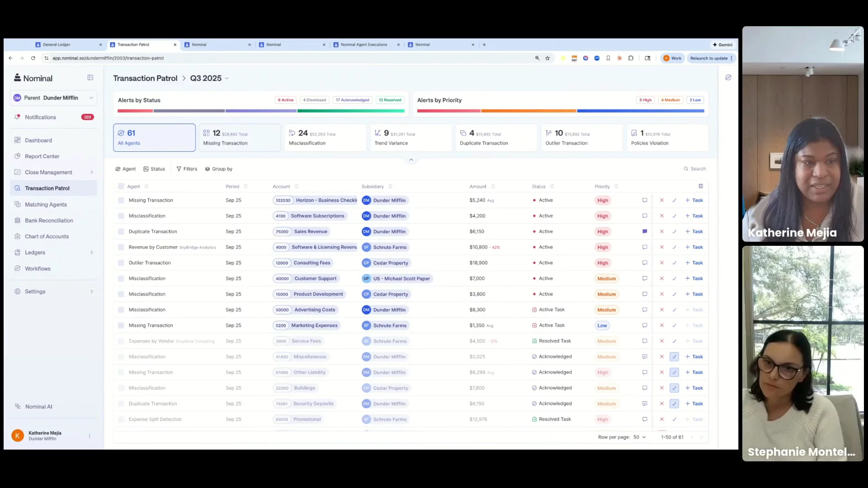Check the Missing Transaction Horizon row checkbox

click(121, 200)
